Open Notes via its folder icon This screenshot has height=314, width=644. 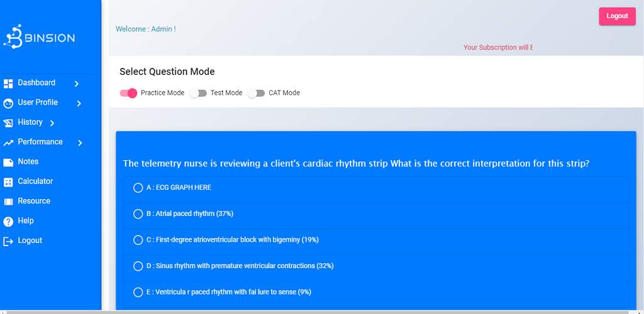pos(8,162)
